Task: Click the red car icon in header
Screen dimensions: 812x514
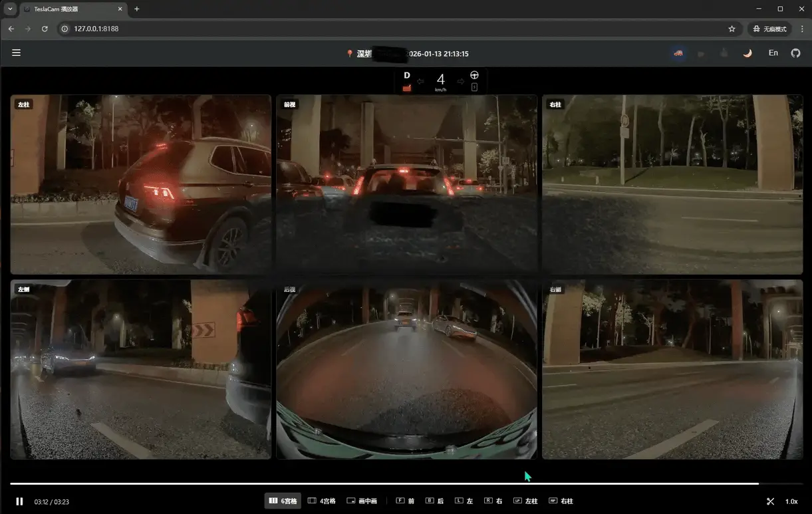Action: pyautogui.click(x=678, y=53)
